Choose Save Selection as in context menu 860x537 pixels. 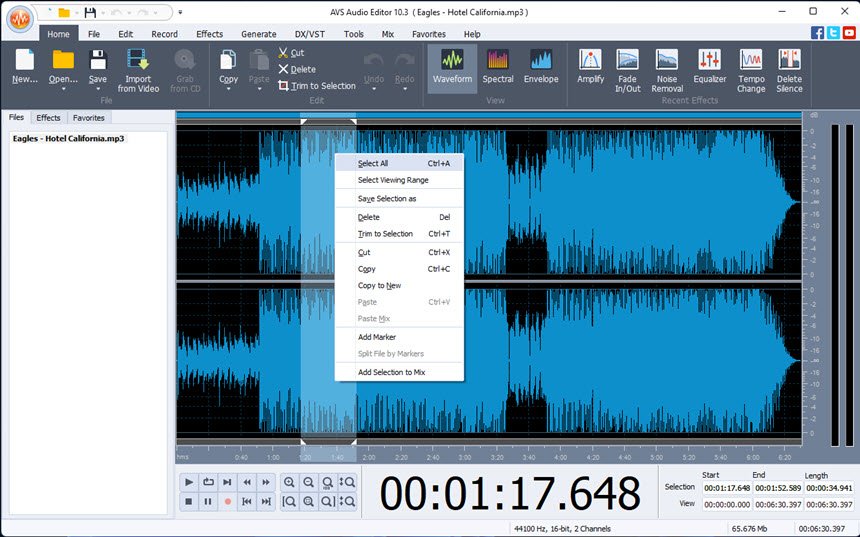pos(399,199)
